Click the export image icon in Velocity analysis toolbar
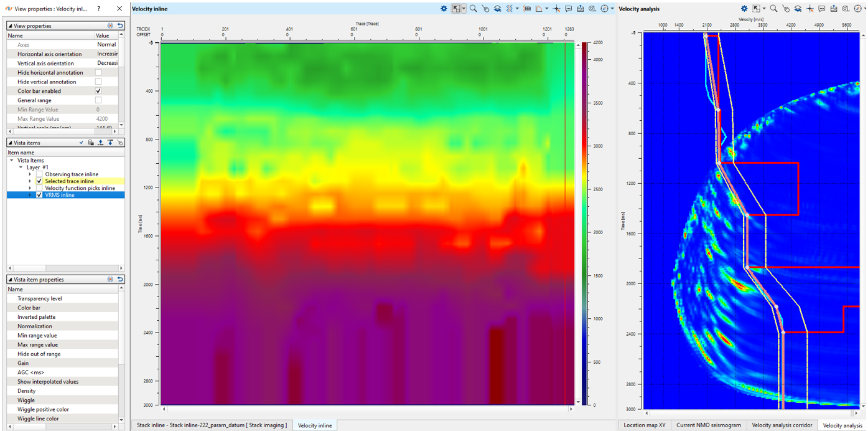 [x=834, y=9]
